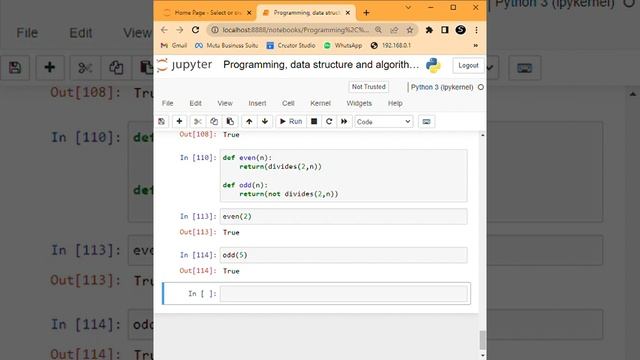Click the Logout button
The width and height of the screenshot is (640, 360).
468,65
